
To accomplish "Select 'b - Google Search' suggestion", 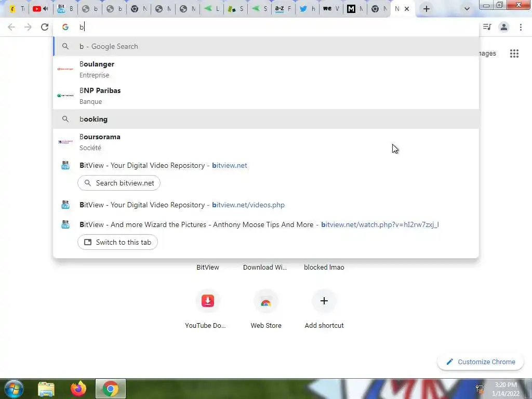I will point(267,46).
